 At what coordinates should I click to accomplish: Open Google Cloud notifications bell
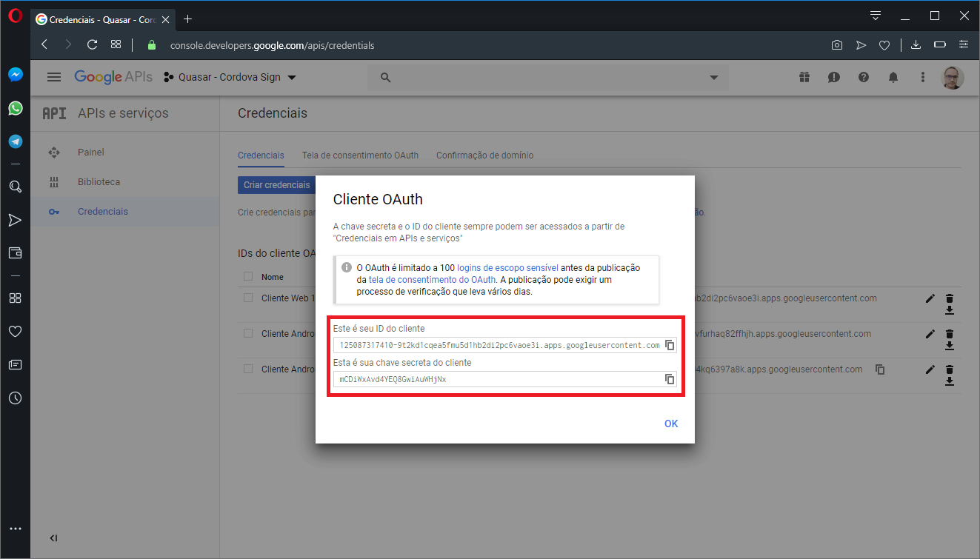click(x=893, y=77)
